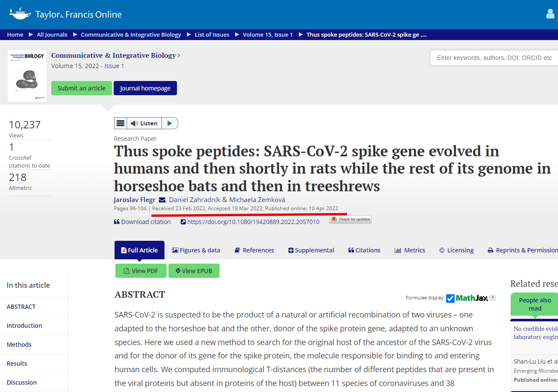Play article audio with green triangle

click(170, 123)
